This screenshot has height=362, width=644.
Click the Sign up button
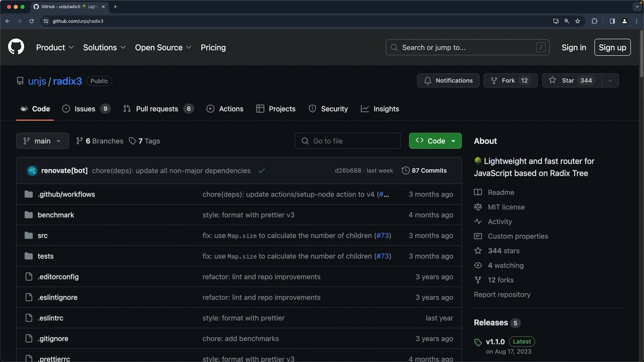click(x=612, y=47)
